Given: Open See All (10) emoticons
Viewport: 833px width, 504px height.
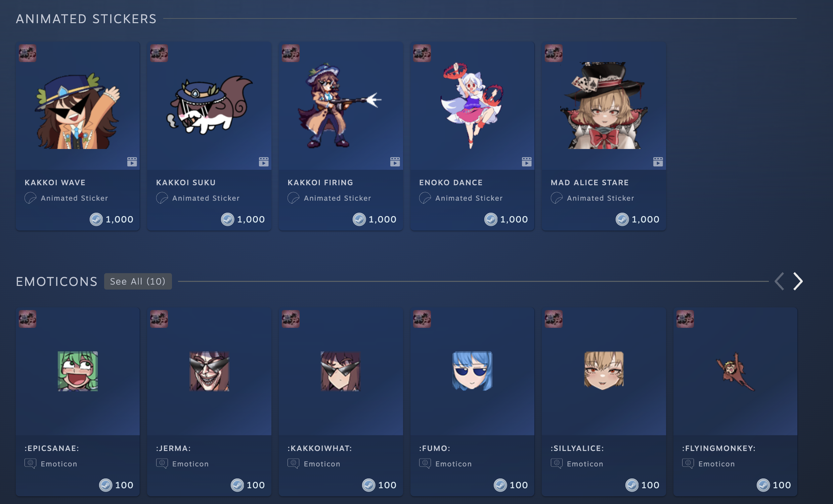Looking at the screenshot, I should [138, 282].
